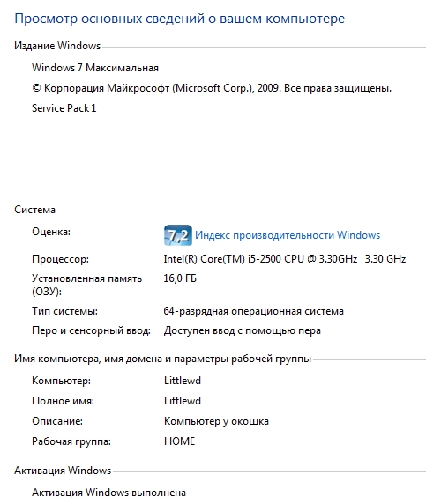The height and width of the screenshot is (504, 426).
Task: Click the Service Pack 1 text
Action: [x=64, y=108]
